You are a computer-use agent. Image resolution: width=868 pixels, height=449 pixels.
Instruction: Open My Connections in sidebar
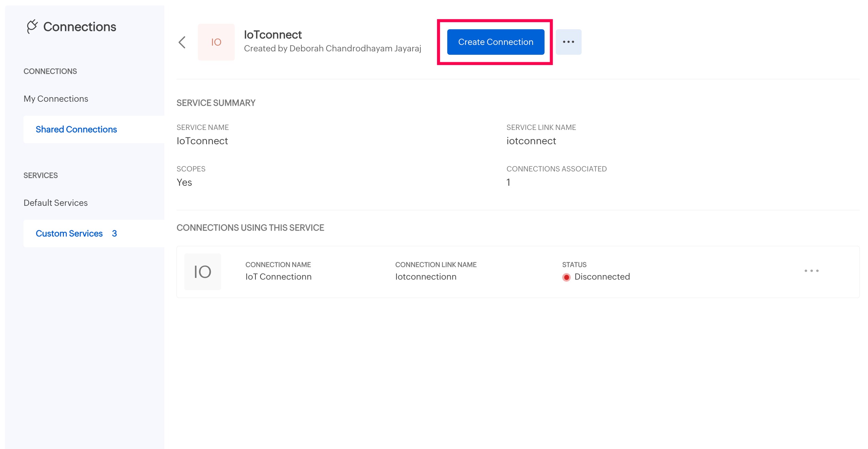56,99
